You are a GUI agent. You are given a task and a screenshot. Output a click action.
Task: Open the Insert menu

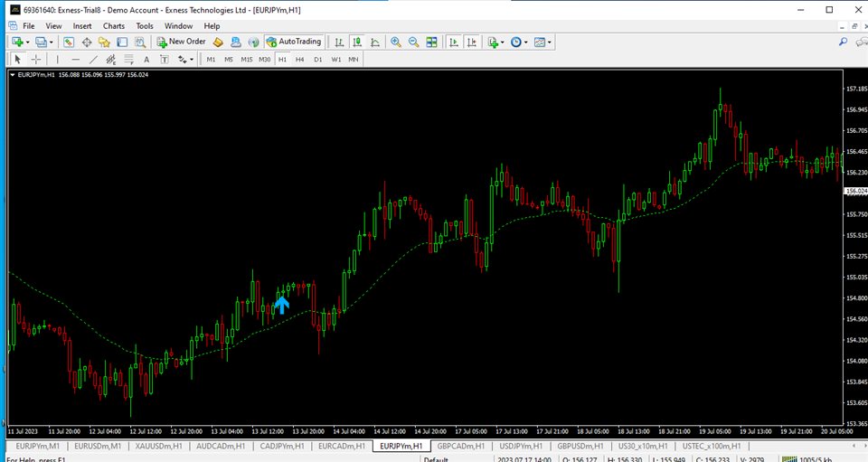pyautogui.click(x=82, y=26)
